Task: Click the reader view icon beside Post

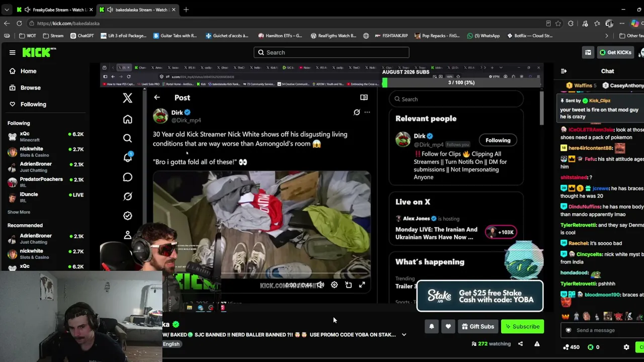Action: point(364,98)
